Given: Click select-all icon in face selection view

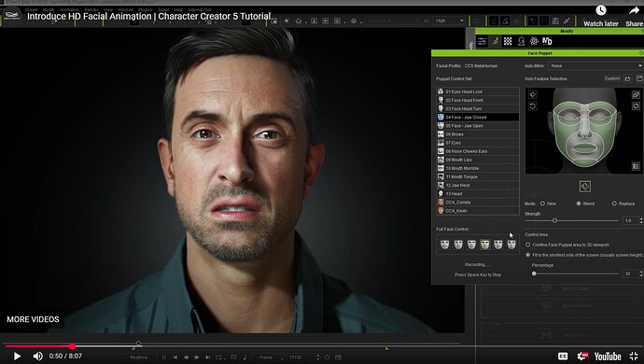Looking at the screenshot, I should [533, 95].
